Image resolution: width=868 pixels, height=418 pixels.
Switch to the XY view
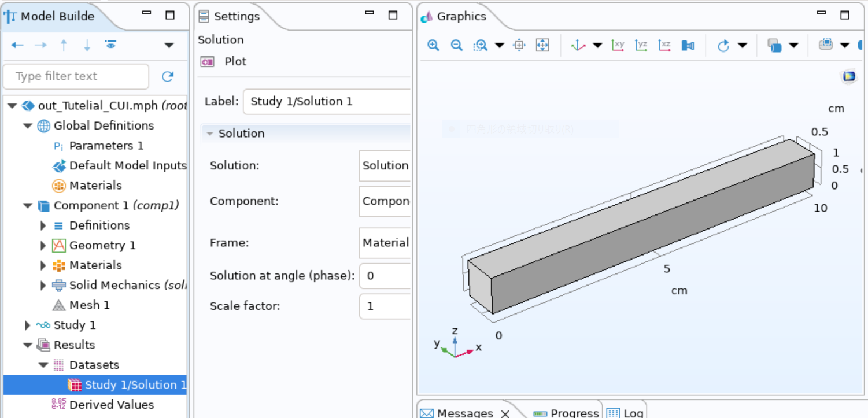coord(618,45)
